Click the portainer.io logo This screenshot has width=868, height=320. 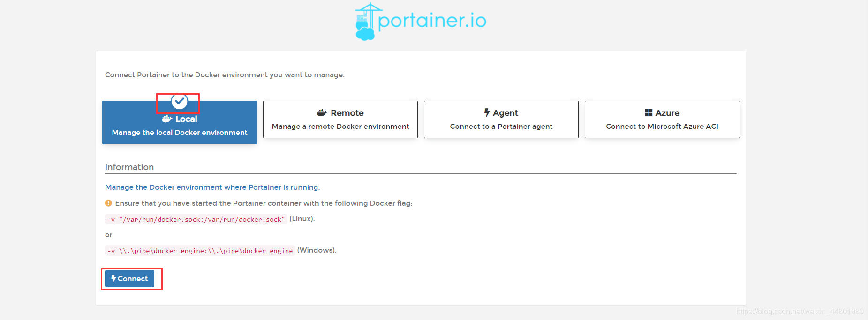coord(421,22)
